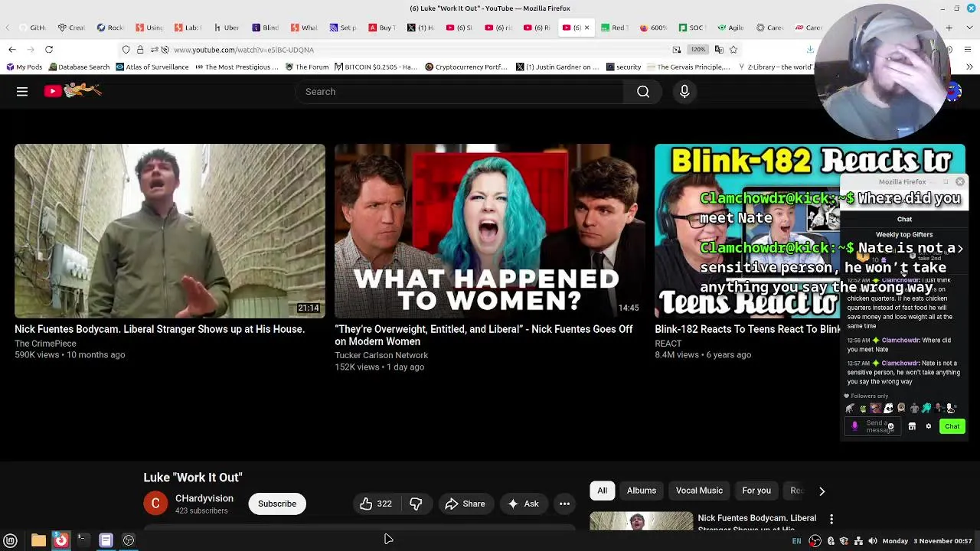This screenshot has height=551, width=980.
Task: Click the green Chat button in chat popup
Action: tap(952, 426)
